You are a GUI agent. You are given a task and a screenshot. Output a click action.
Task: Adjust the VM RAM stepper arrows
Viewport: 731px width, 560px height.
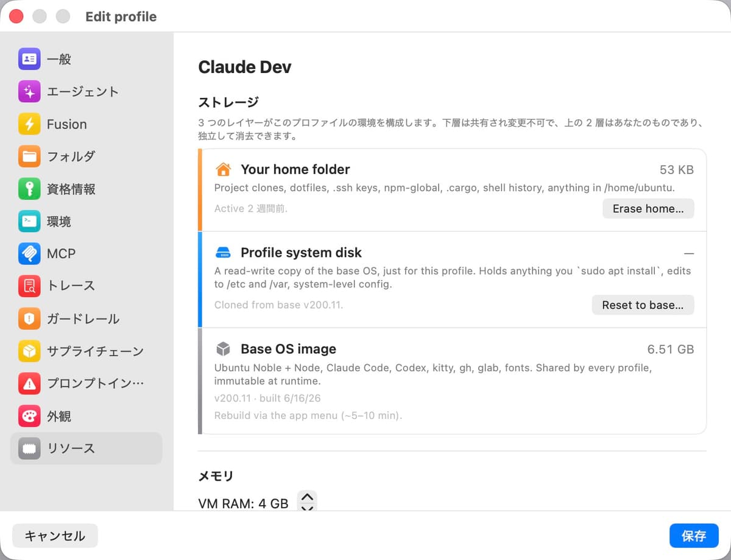(x=308, y=501)
